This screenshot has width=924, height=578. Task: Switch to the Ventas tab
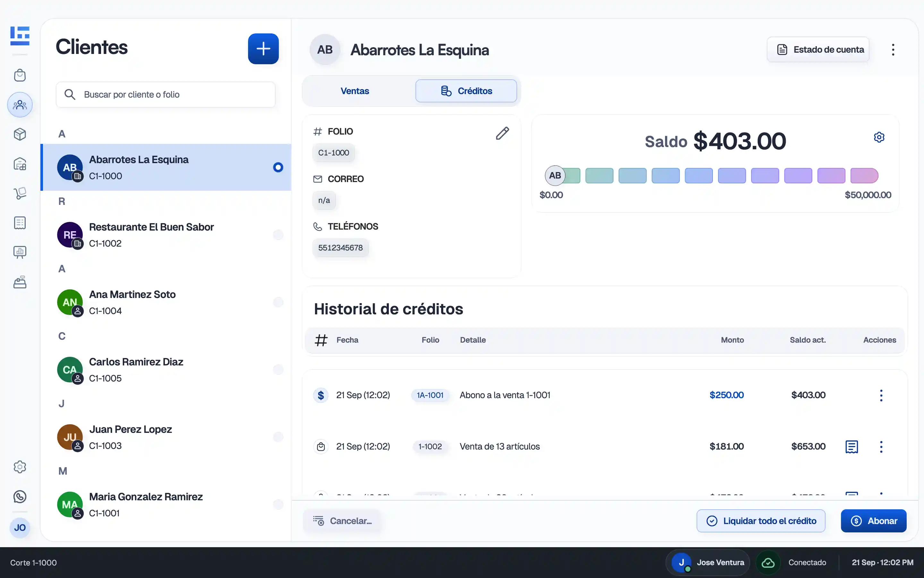point(355,91)
